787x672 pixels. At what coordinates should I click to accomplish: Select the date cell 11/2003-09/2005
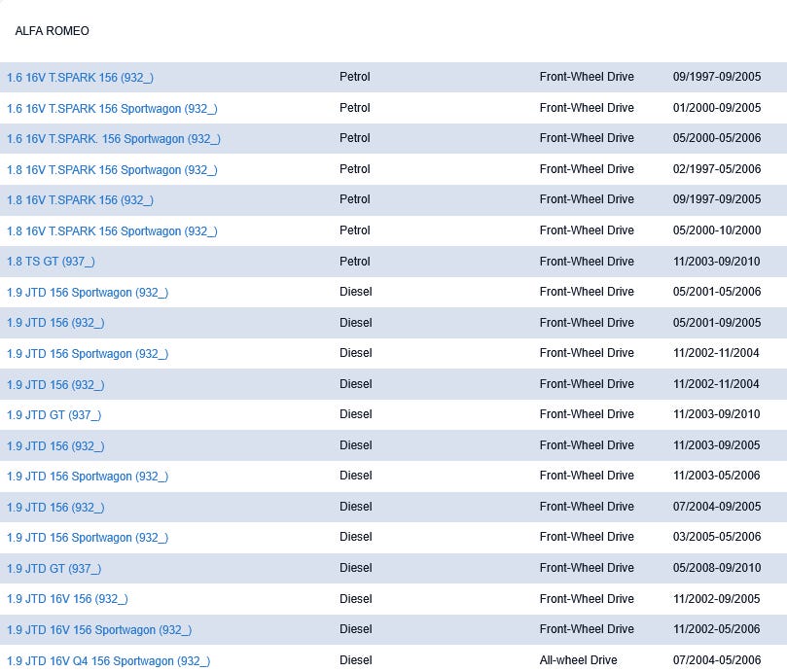tap(717, 444)
